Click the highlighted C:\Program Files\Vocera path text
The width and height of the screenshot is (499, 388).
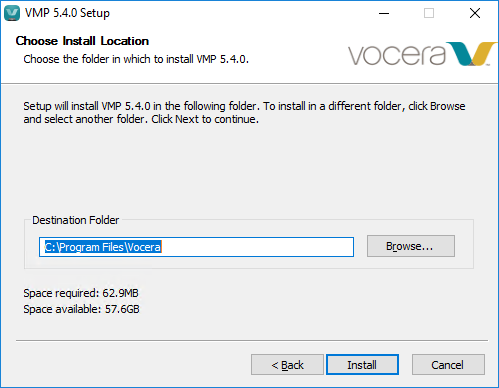coord(103,247)
